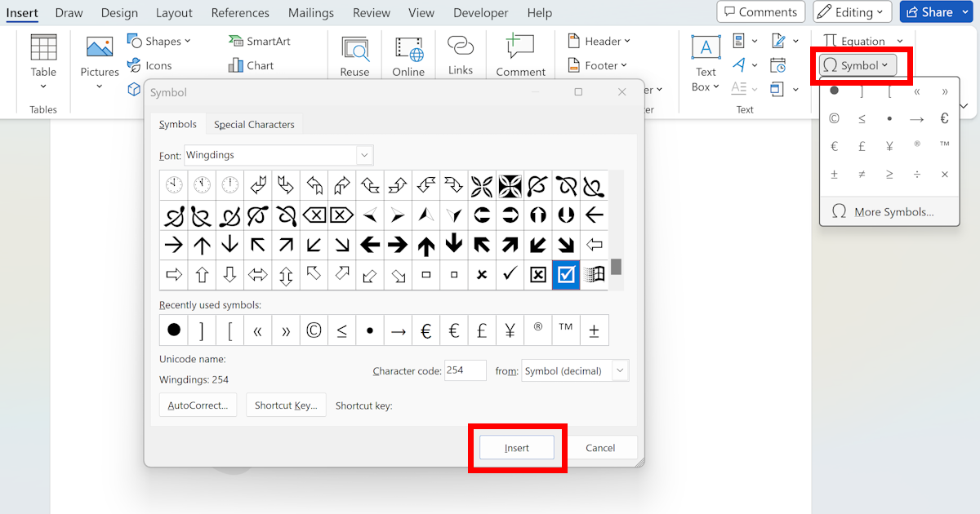Image resolution: width=980 pixels, height=514 pixels.
Task: Click the Character code input field
Action: pyautogui.click(x=465, y=370)
